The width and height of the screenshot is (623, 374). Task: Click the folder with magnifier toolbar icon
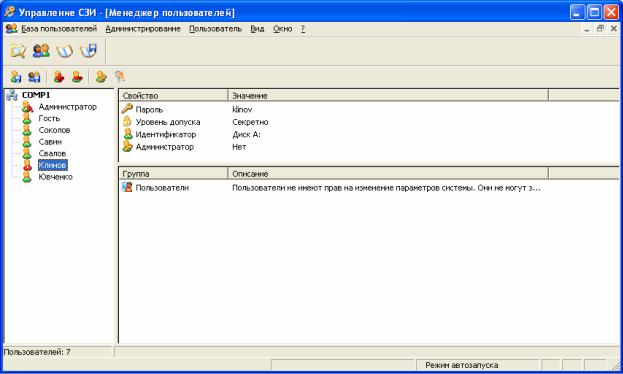pyautogui.click(x=18, y=51)
